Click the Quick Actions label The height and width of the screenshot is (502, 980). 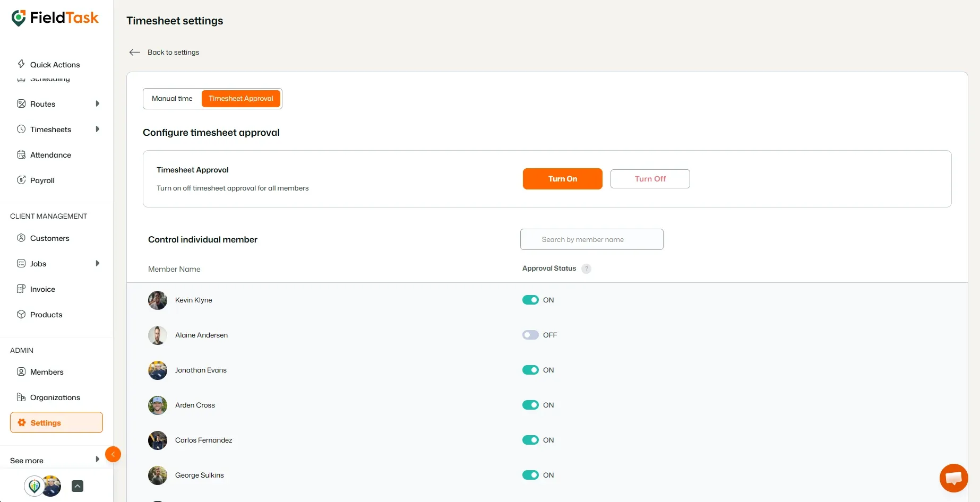(55, 65)
